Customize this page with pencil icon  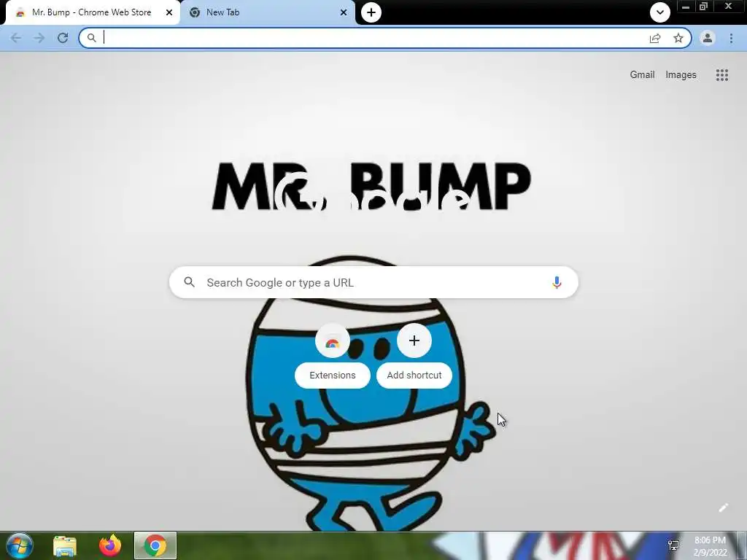tap(723, 507)
